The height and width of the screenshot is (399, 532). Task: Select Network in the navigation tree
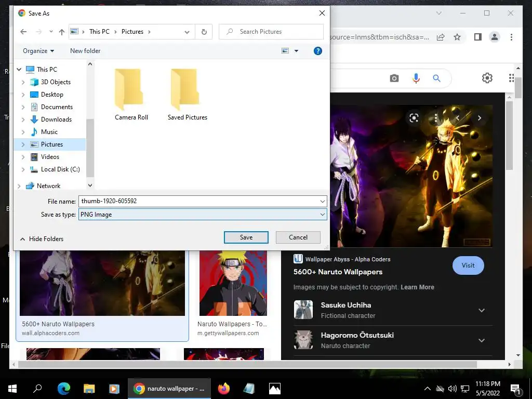point(48,186)
